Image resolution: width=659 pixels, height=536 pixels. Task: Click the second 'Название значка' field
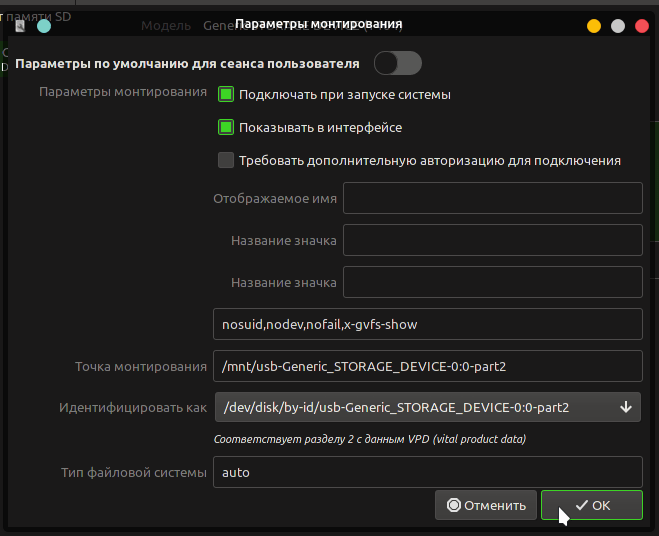click(492, 282)
